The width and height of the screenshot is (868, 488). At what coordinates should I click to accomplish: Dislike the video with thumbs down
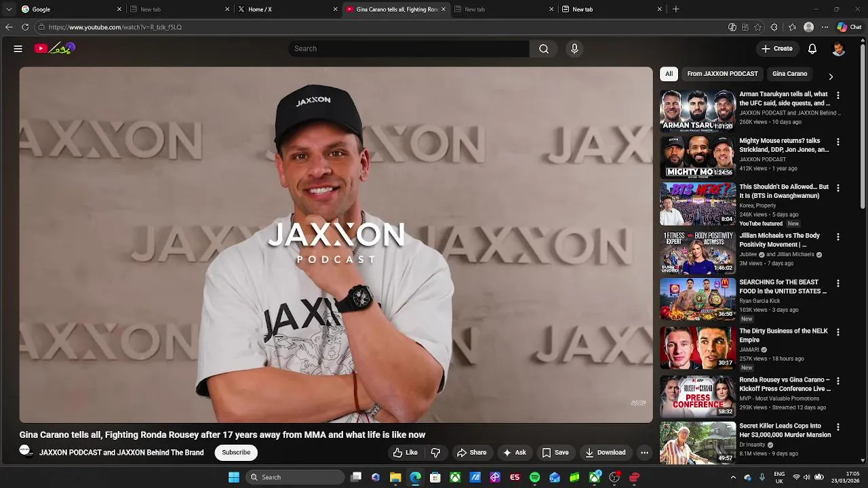(435, 453)
